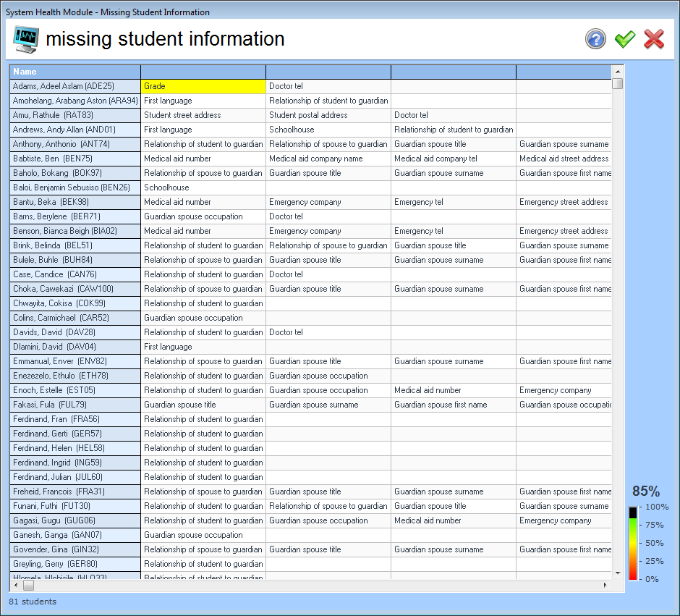The image size is (680, 616).
Task: Select student Adams, Adeel Aslam (ADE25)
Action: tap(75, 86)
